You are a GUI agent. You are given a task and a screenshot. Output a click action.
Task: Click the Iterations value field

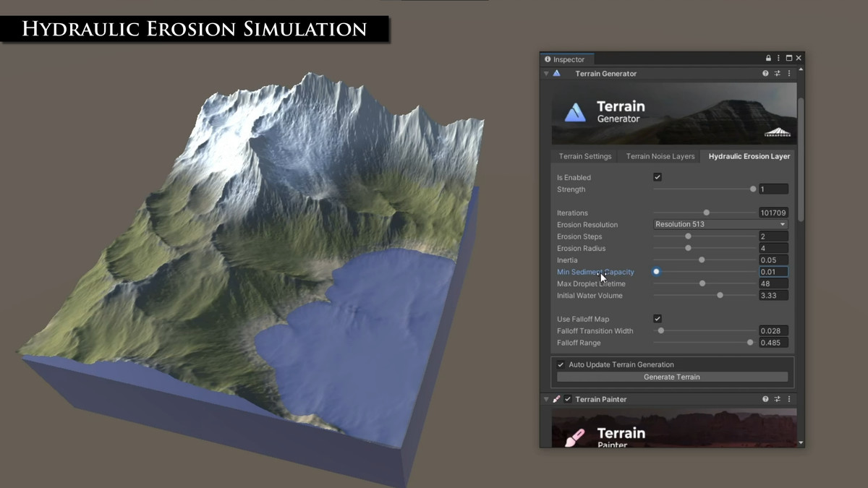pyautogui.click(x=773, y=213)
